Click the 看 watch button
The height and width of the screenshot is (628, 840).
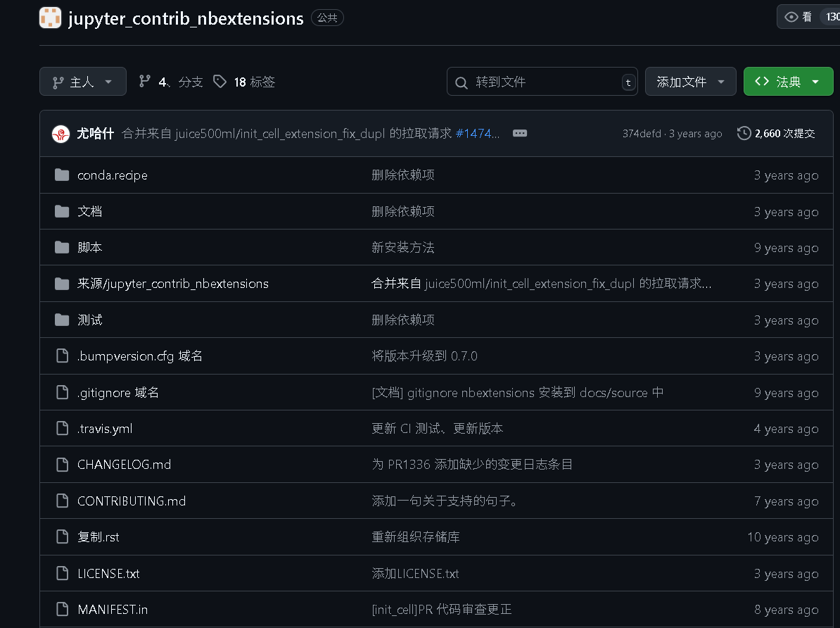point(808,17)
